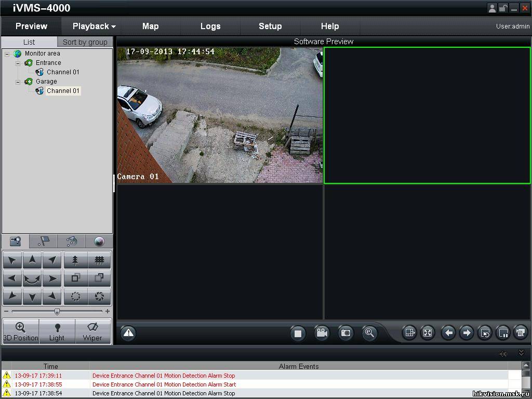Image resolution: width=532 pixels, height=399 pixels.
Task: Collapse the Entrance device node
Action: click(x=18, y=63)
